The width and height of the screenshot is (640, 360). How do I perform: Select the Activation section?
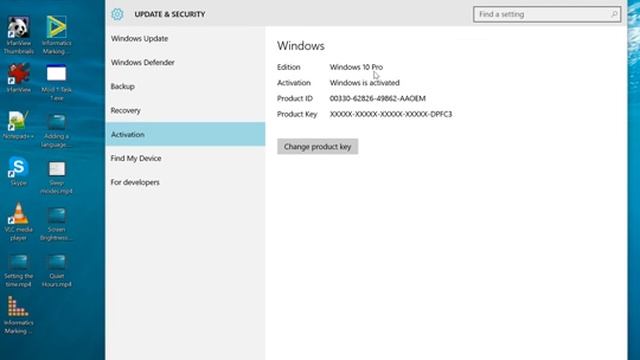(x=185, y=134)
